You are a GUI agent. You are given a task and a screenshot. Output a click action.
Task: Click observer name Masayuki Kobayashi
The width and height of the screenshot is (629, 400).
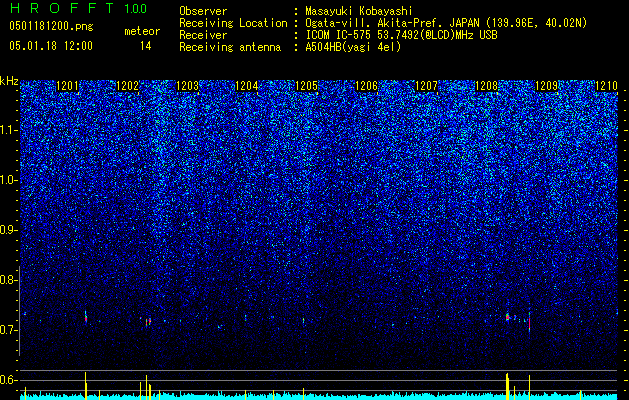pyautogui.click(x=359, y=11)
